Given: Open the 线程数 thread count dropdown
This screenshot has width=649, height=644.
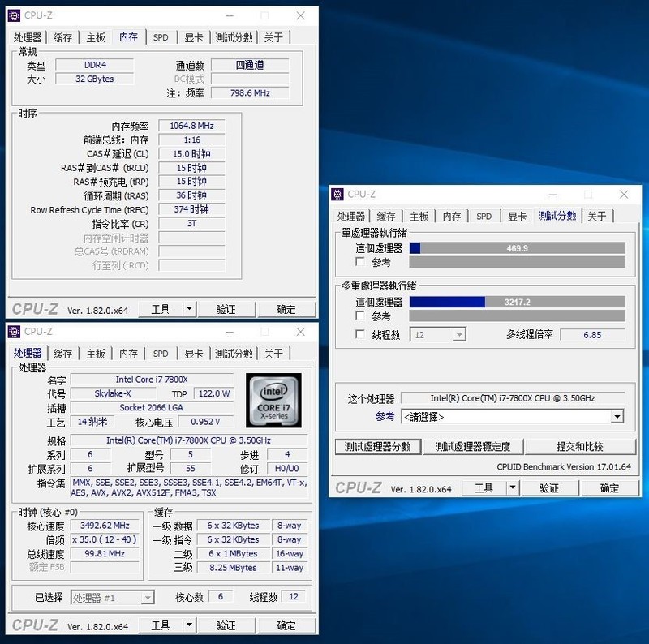Looking at the screenshot, I should [462, 334].
